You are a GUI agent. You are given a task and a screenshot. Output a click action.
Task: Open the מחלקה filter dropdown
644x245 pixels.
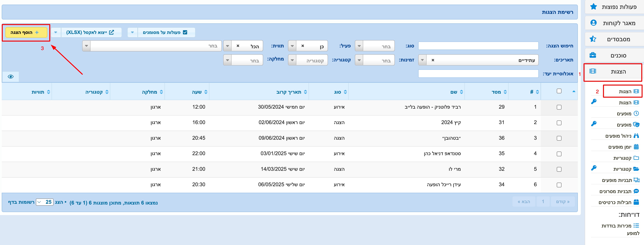coord(243,60)
